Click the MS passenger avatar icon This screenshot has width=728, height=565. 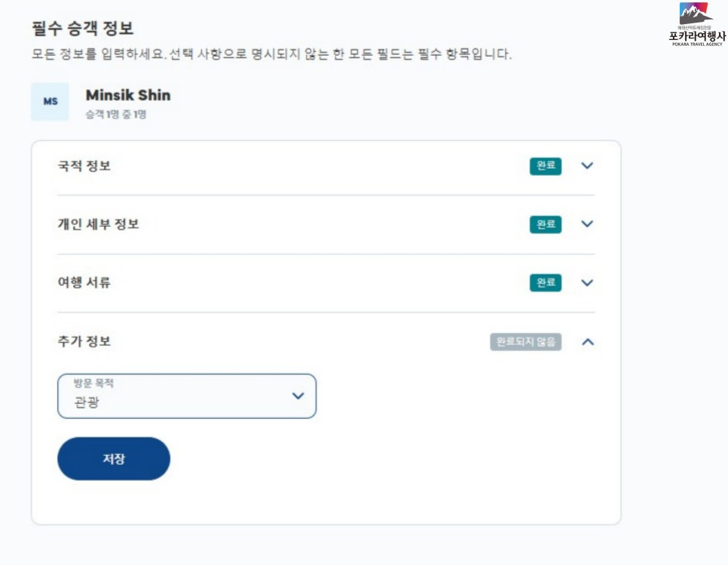coord(50,102)
